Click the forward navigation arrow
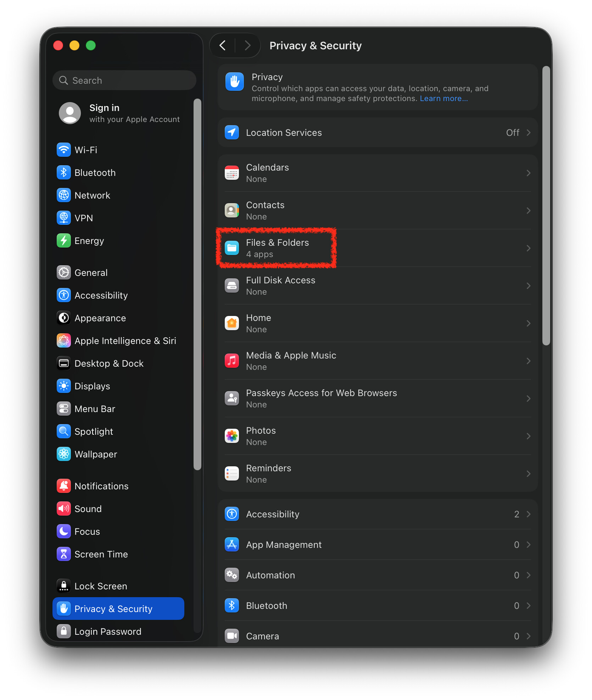This screenshot has width=592, height=700. click(x=247, y=45)
